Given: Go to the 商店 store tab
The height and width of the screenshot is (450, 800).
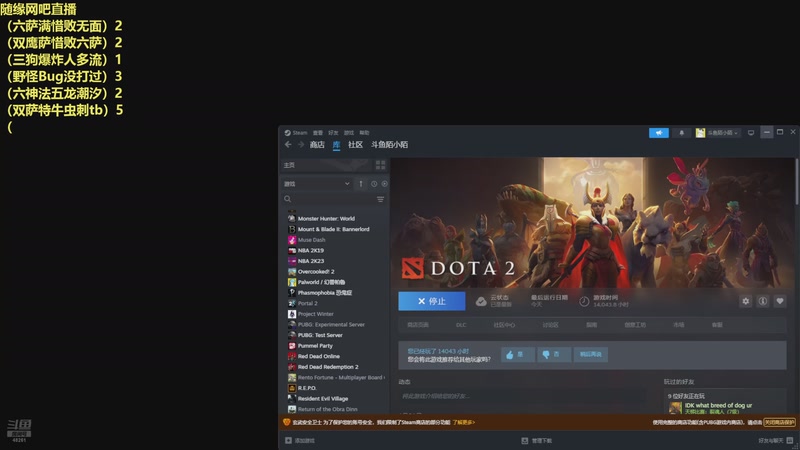Looking at the screenshot, I should click(317, 145).
